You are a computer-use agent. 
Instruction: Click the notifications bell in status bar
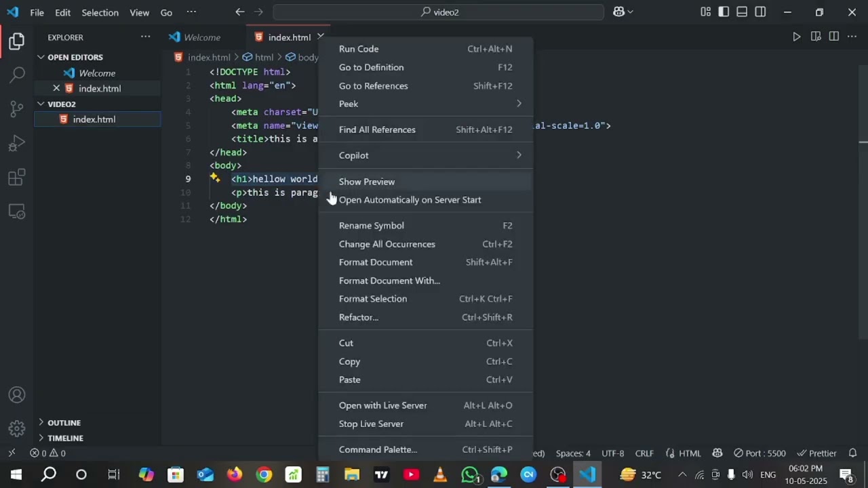tap(853, 453)
